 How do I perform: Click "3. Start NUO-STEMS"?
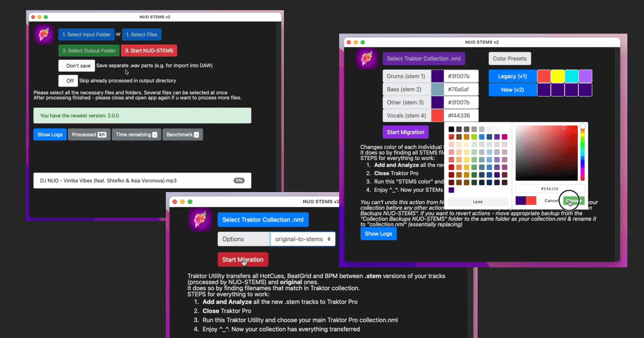[149, 50]
